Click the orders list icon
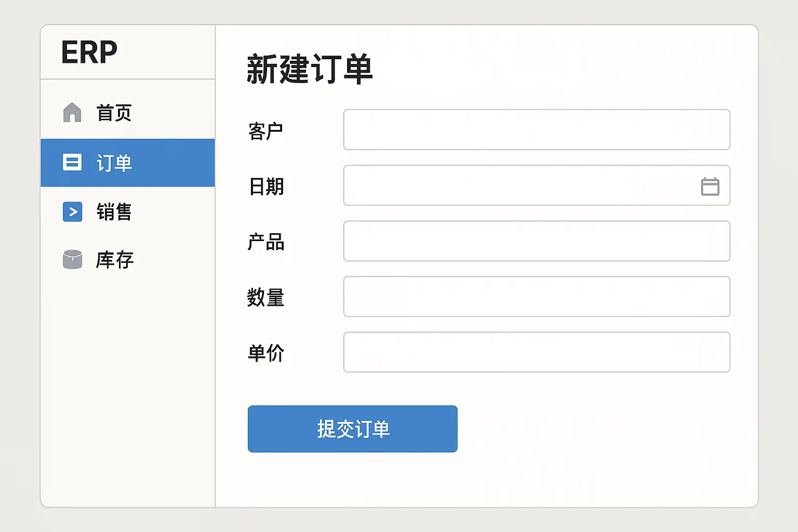The width and height of the screenshot is (798, 532). (72, 163)
